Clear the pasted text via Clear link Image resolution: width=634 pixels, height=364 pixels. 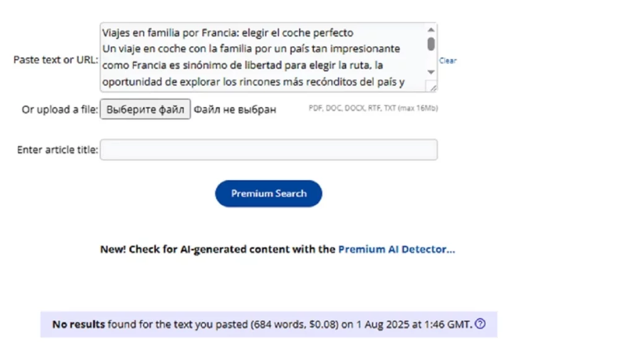[x=448, y=61]
